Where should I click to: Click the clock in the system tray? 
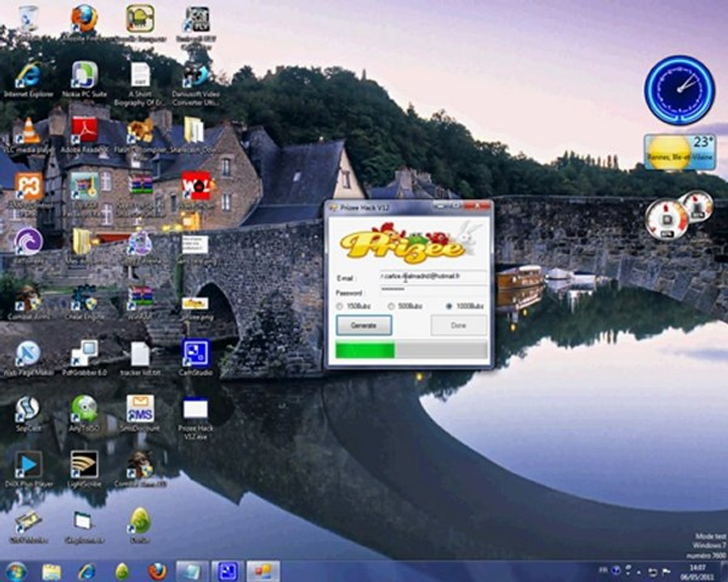point(697,571)
